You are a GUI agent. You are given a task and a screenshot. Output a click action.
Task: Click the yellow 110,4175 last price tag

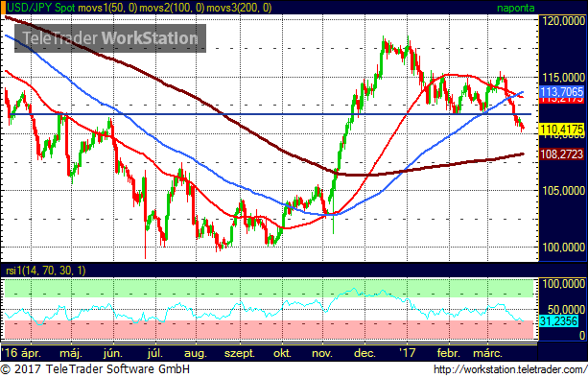[x=561, y=130]
